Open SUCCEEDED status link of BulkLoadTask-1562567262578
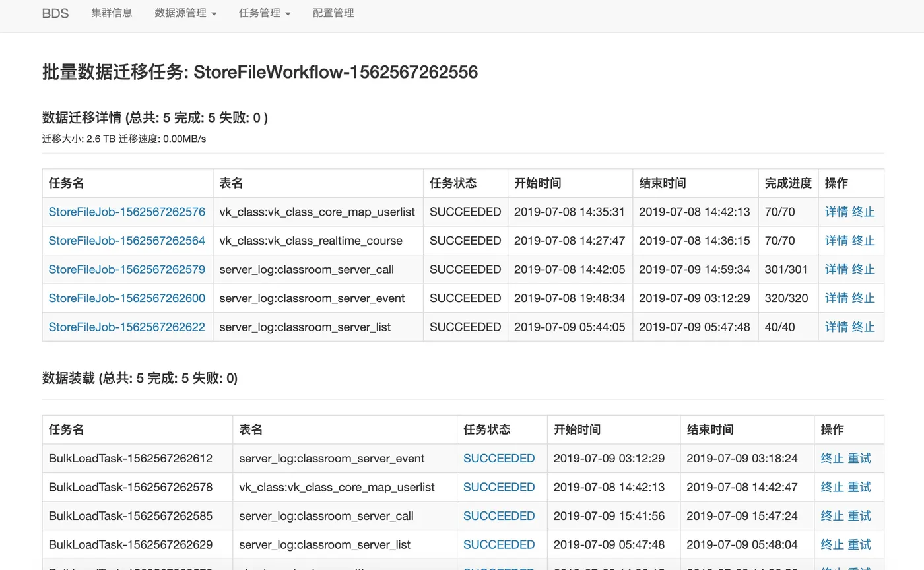Screen dimensions: 924x570 tap(499, 487)
